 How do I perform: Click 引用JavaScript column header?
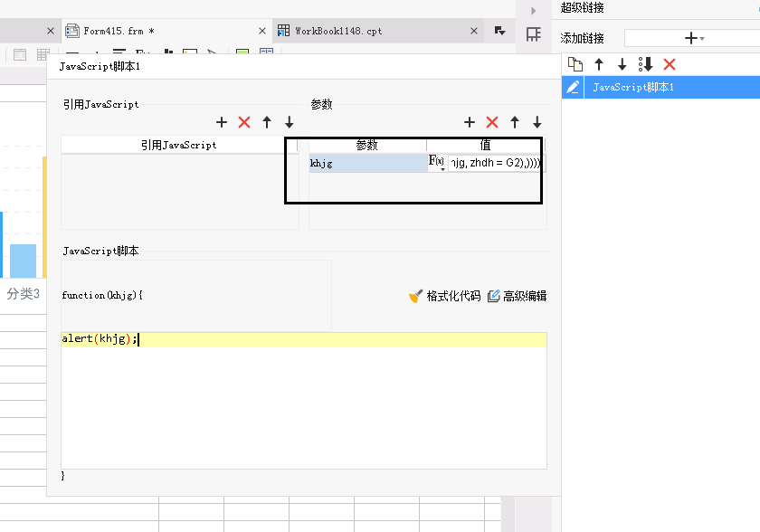(x=179, y=145)
